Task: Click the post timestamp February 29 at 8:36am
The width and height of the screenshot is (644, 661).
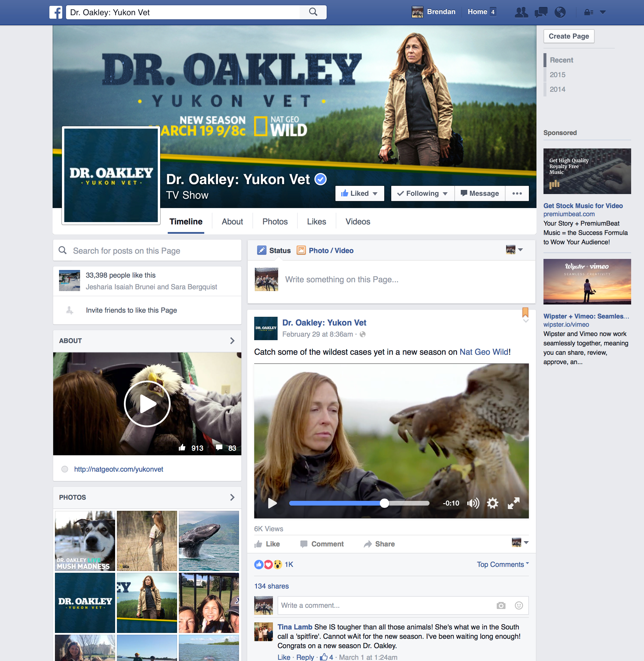Action: click(317, 334)
